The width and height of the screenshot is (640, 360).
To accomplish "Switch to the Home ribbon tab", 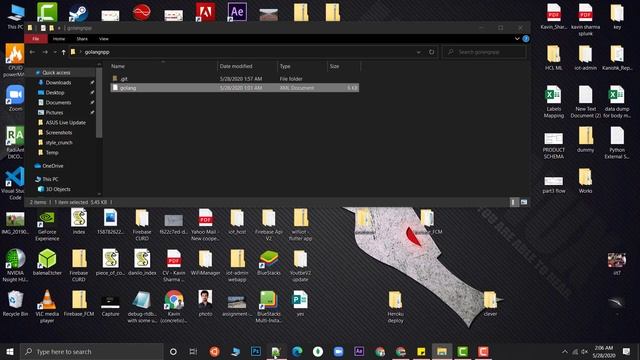I will click(59, 39).
